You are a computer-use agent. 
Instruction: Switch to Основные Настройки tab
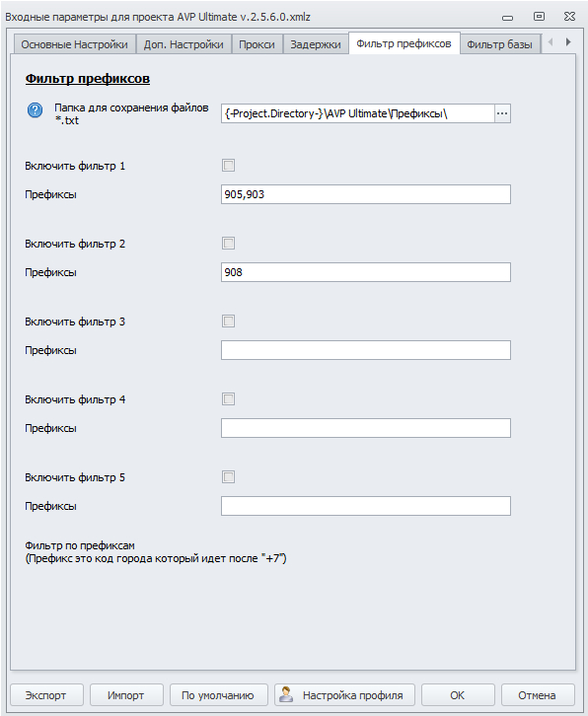74,44
